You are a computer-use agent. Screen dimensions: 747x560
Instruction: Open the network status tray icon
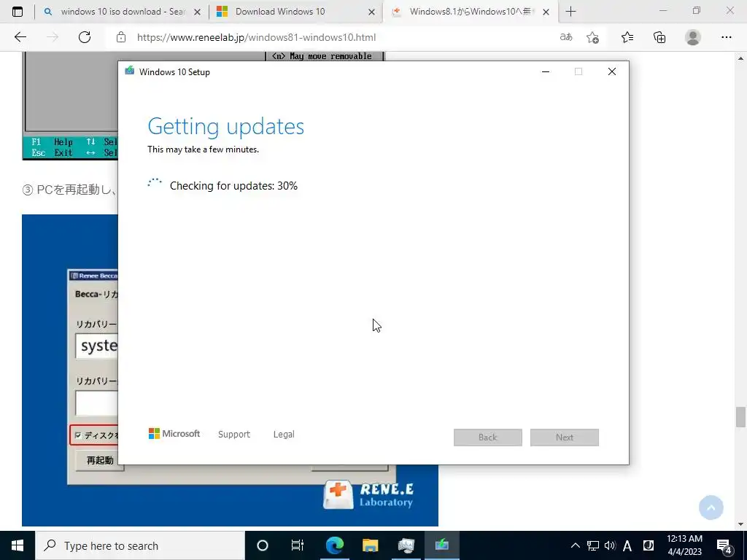click(593, 545)
